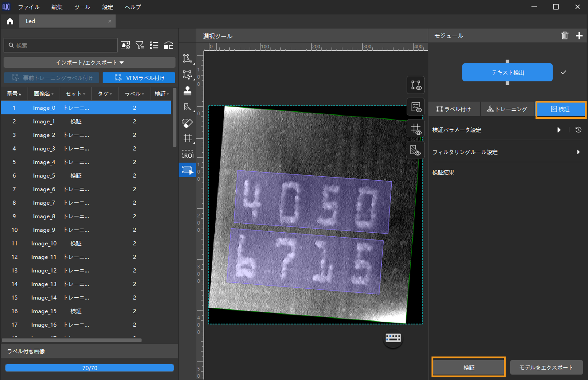Open the ツール menu
Screen dimensions: 588x380
82,7
